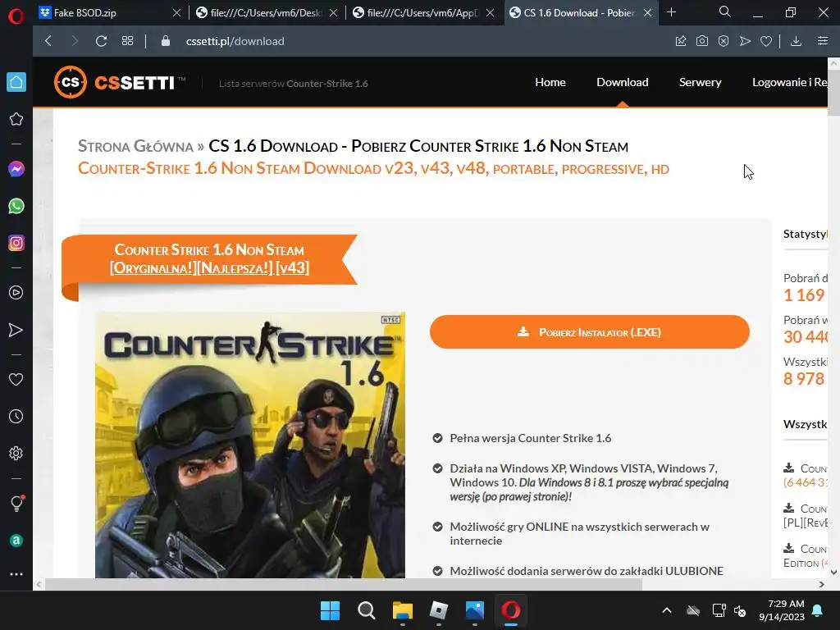Viewport: 840px width, 630px height.
Task: Click the horizontal scrollbar right arrow
Action: point(822,584)
